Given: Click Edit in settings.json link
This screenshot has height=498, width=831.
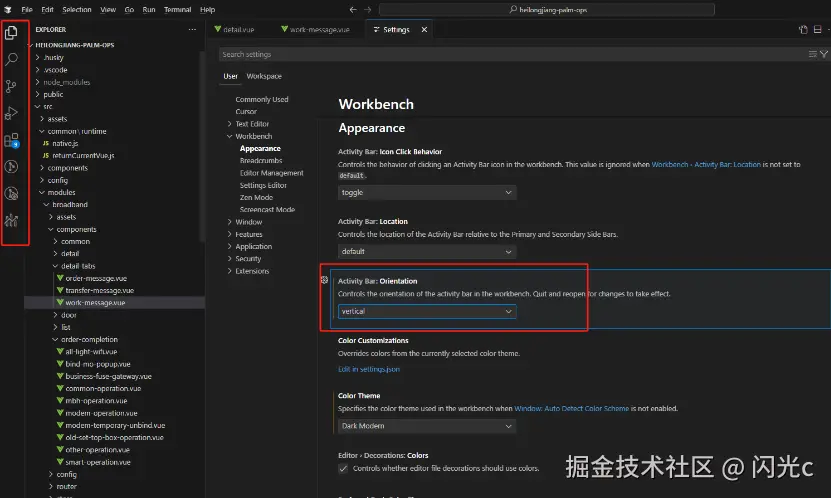Looking at the screenshot, I should pos(369,369).
